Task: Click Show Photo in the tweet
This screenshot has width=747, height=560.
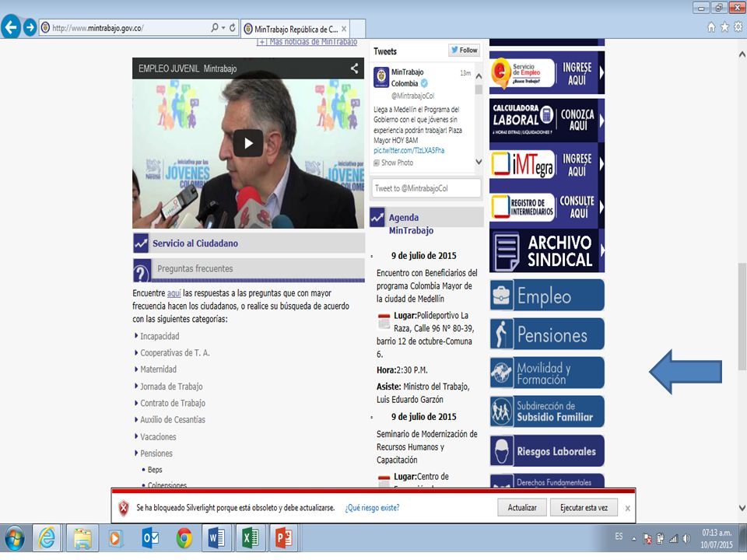Action: (x=393, y=163)
